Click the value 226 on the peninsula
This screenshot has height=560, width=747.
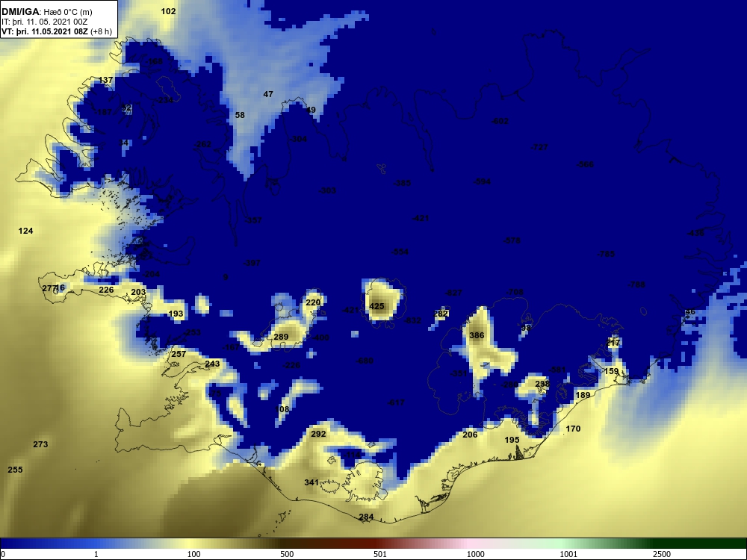(x=106, y=290)
